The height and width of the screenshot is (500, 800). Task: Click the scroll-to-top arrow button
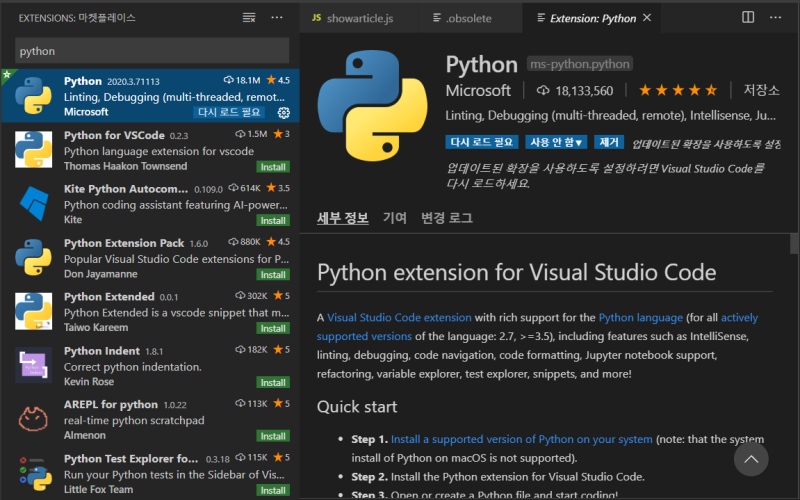[x=751, y=459]
